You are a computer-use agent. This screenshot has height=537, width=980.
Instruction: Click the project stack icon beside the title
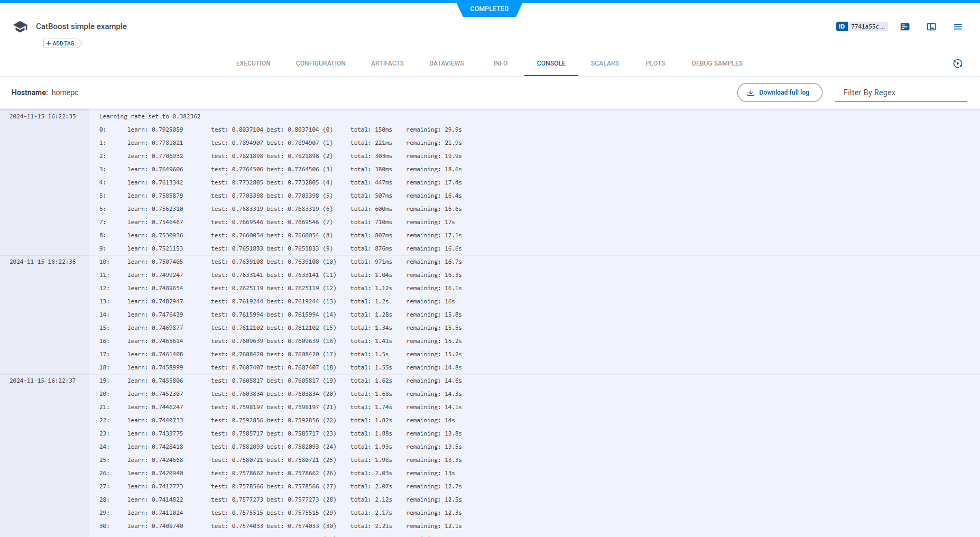tap(20, 26)
